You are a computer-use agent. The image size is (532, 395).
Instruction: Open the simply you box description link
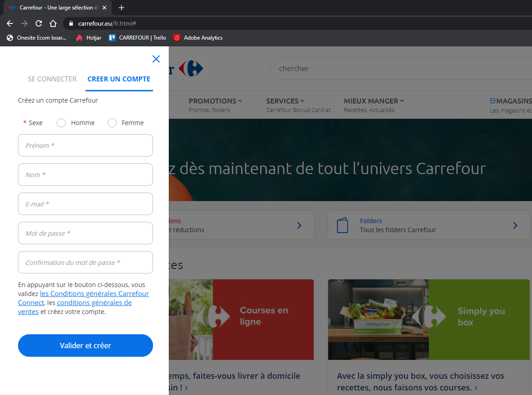421,382
